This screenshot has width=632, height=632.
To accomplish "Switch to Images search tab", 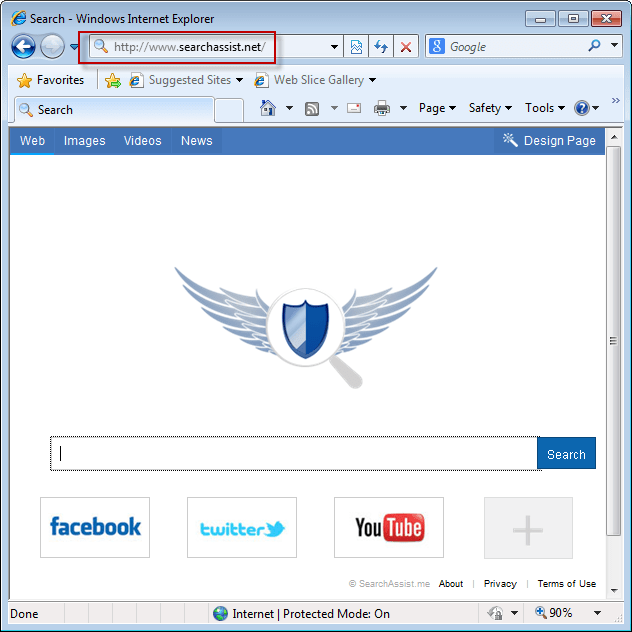I will [84, 141].
